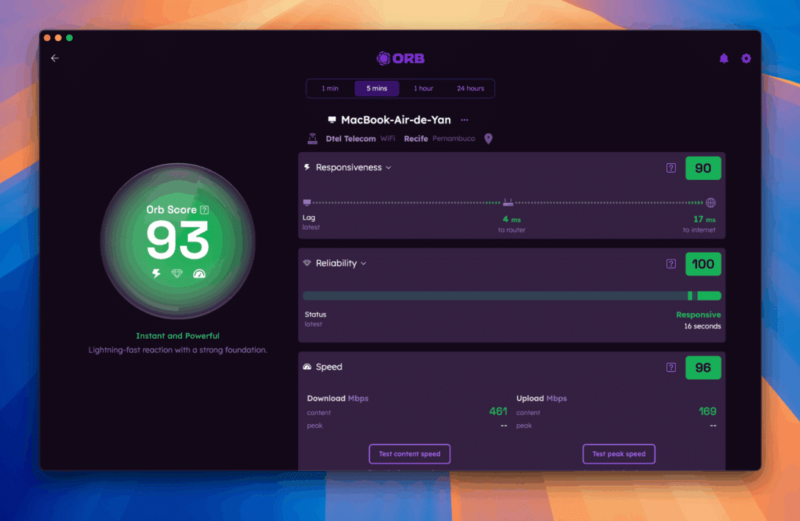Click the Instant and Powerful label
Viewport: 800px width, 521px height.
[x=178, y=336]
